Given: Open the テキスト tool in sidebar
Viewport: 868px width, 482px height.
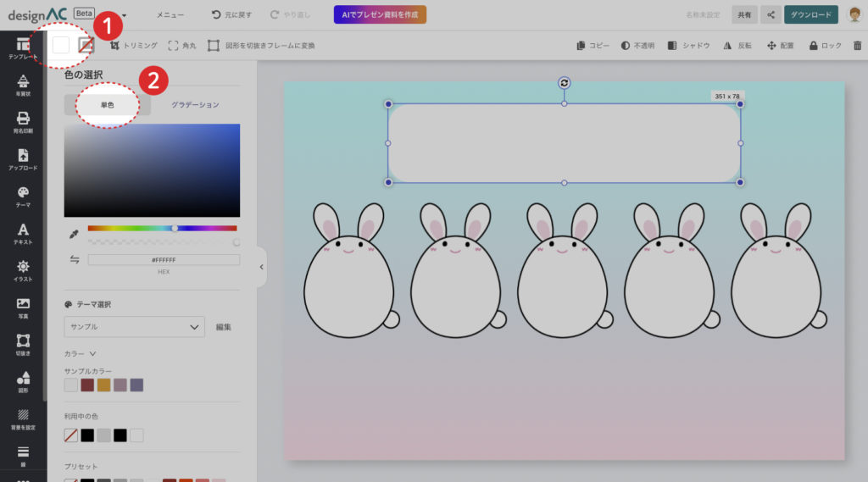Looking at the screenshot, I should tap(23, 233).
